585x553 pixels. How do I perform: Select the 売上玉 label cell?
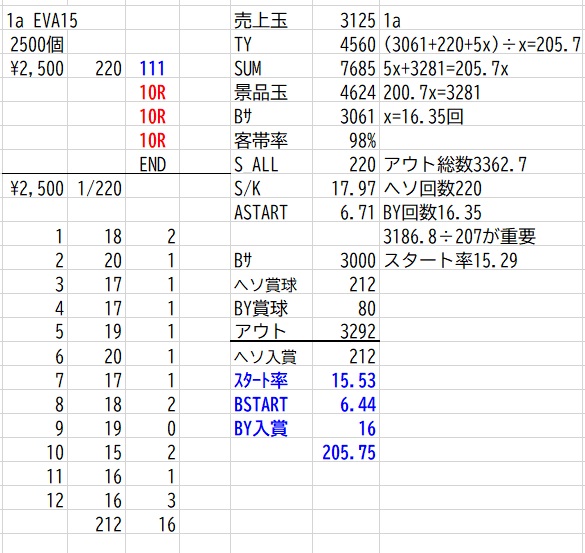pyautogui.click(x=261, y=20)
